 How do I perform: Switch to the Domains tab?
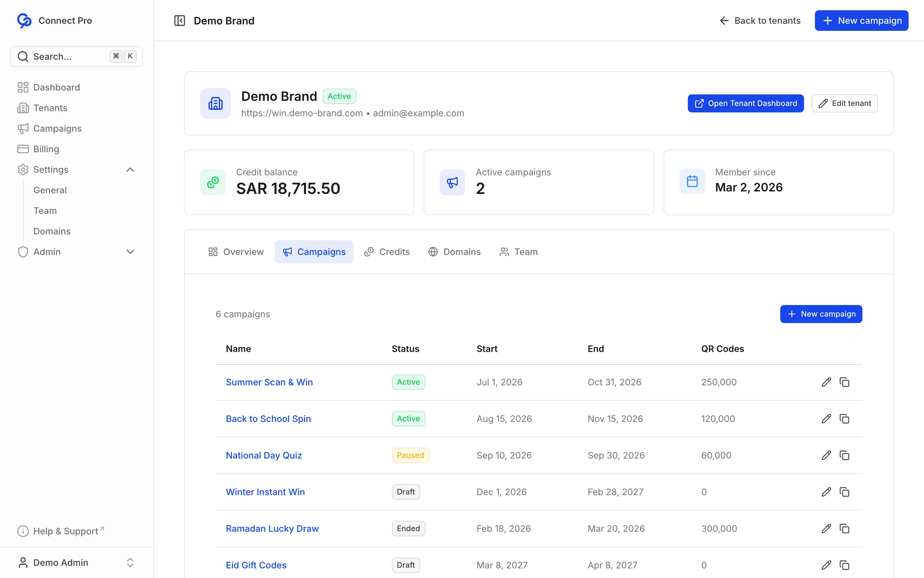pyautogui.click(x=454, y=252)
